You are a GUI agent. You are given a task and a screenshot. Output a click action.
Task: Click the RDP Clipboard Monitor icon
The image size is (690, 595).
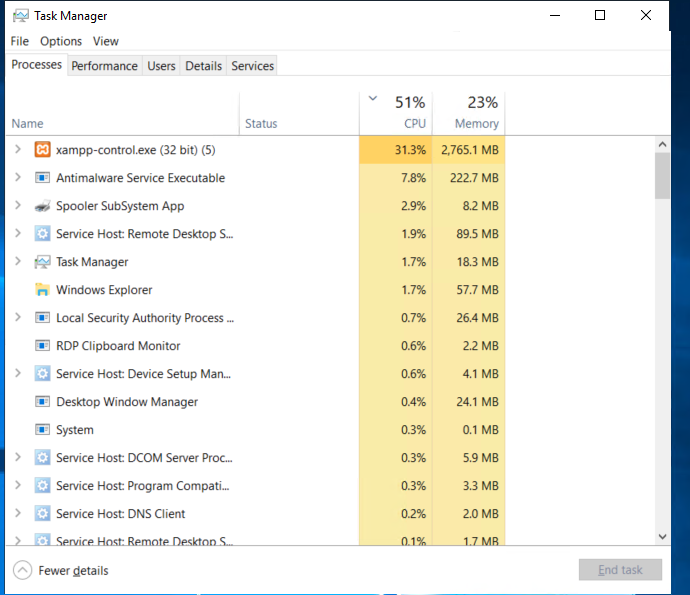pos(42,346)
